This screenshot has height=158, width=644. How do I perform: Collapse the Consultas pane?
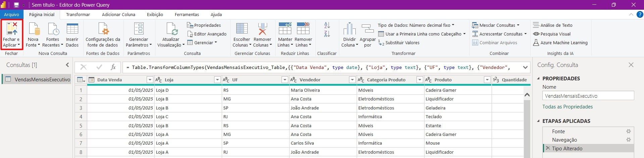pos(67,65)
